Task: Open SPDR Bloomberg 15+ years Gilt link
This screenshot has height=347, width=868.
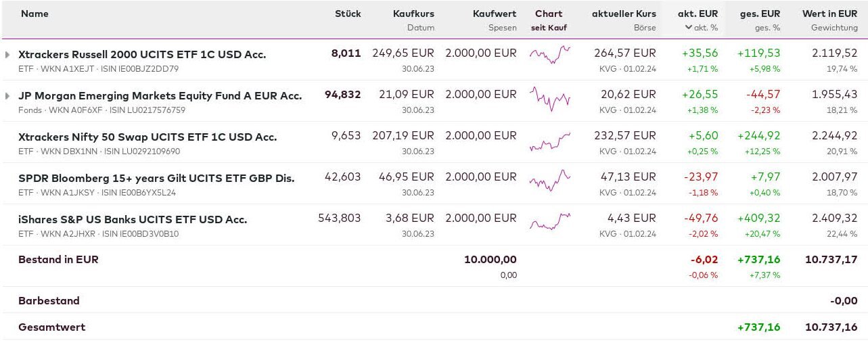Action: click(156, 179)
